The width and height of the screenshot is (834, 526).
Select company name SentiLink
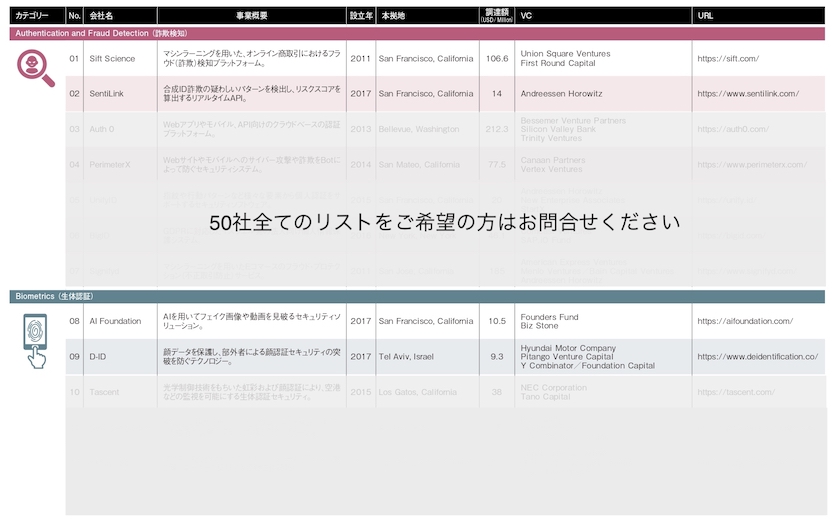(106, 94)
